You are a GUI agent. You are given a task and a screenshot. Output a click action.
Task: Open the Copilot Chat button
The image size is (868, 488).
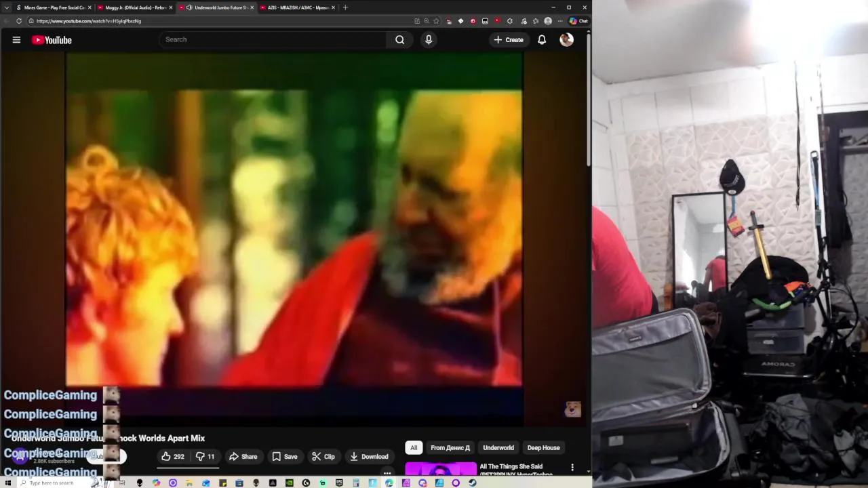coord(578,21)
